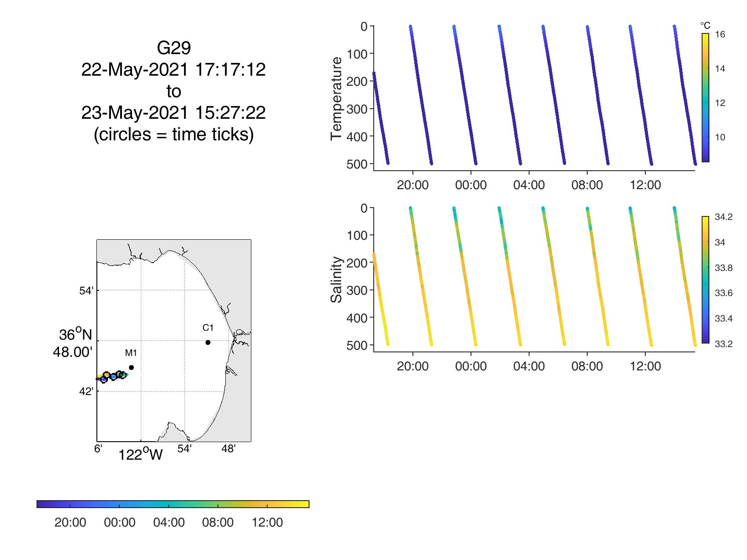Viewport: 747px width, 560px height.
Task: Click the Salinity axis label
Action: 336,280
